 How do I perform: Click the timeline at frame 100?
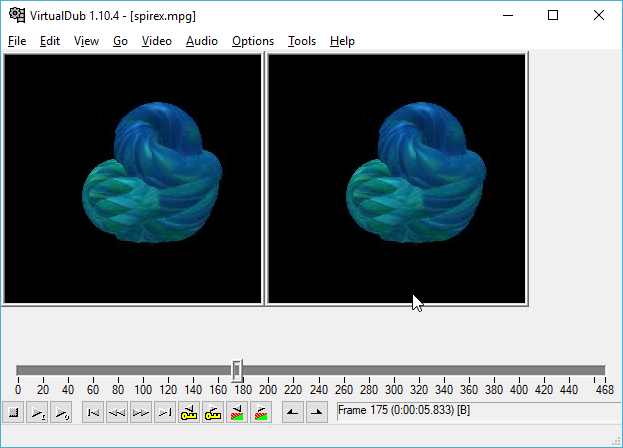[x=143, y=371]
